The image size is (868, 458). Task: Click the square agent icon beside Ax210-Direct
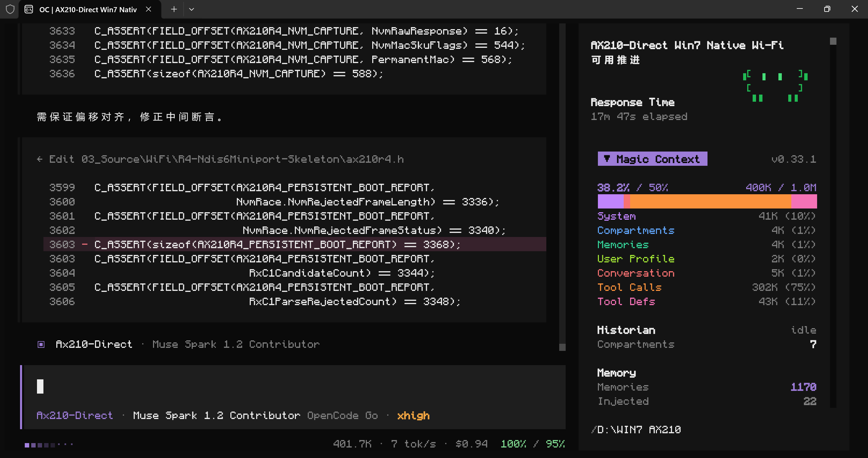(41, 344)
